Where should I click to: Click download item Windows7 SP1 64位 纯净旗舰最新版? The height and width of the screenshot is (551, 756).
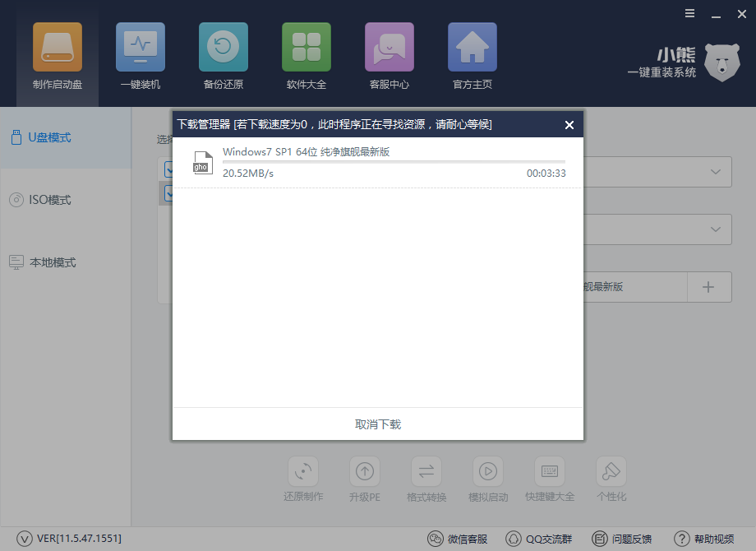(306, 151)
